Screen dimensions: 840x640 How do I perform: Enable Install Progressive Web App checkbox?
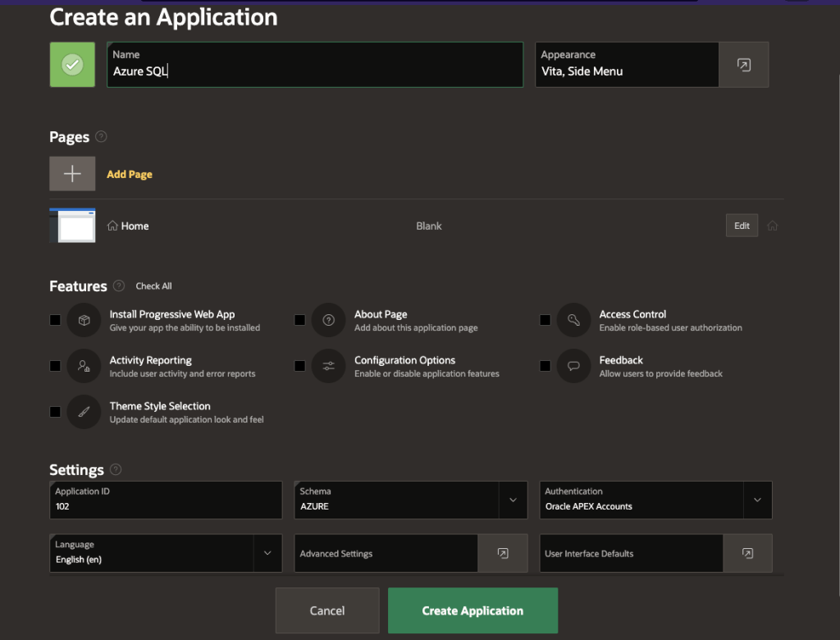point(55,320)
